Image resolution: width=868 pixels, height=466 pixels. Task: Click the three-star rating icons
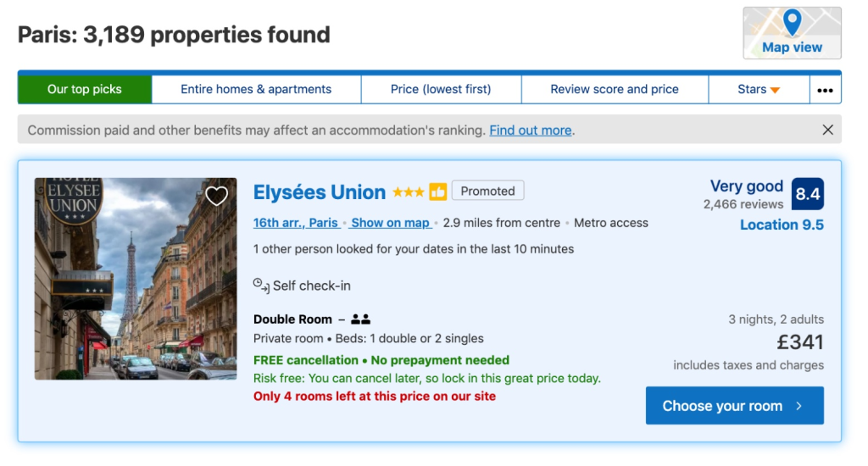pyautogui.click(x=409, y=192)
